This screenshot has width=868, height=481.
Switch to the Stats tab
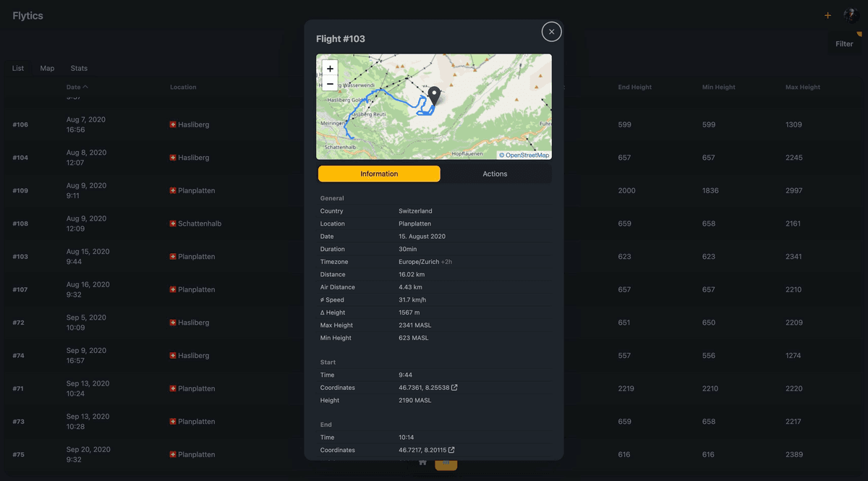pyautogui.click(x=79, y=68)
